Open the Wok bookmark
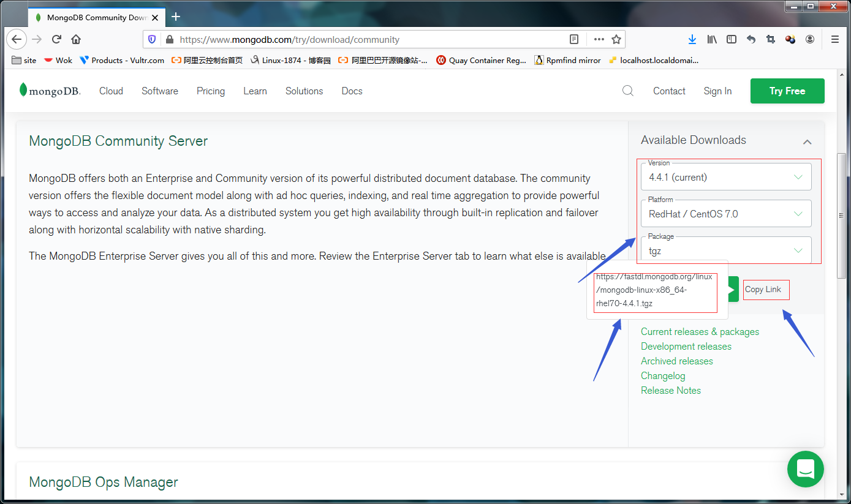 (x=58, y=60)
